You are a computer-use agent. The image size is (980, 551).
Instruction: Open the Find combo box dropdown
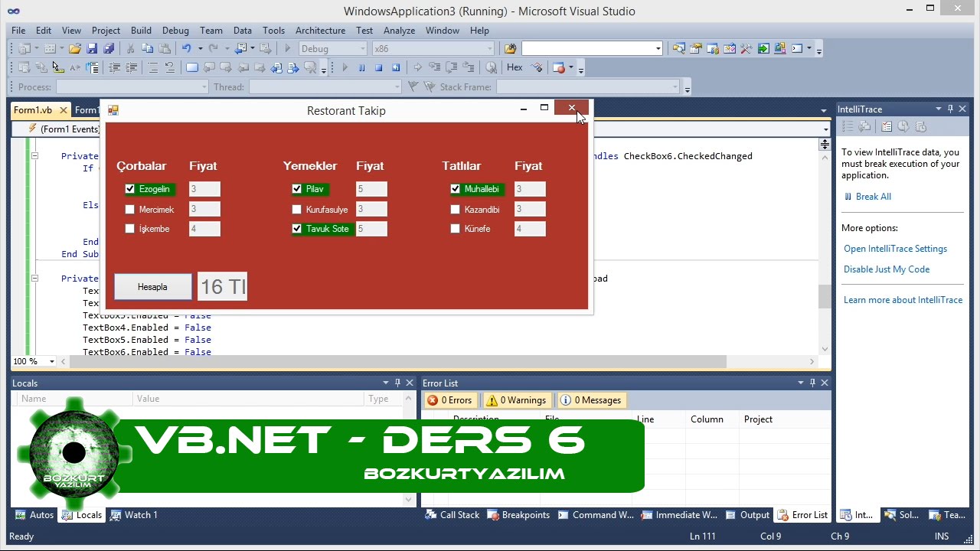pyautogui.click(x=658, y=48)
